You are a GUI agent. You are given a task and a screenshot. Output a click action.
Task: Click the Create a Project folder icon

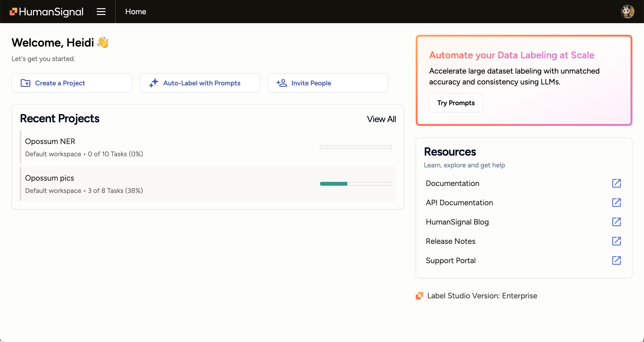[x=26, y=83]
